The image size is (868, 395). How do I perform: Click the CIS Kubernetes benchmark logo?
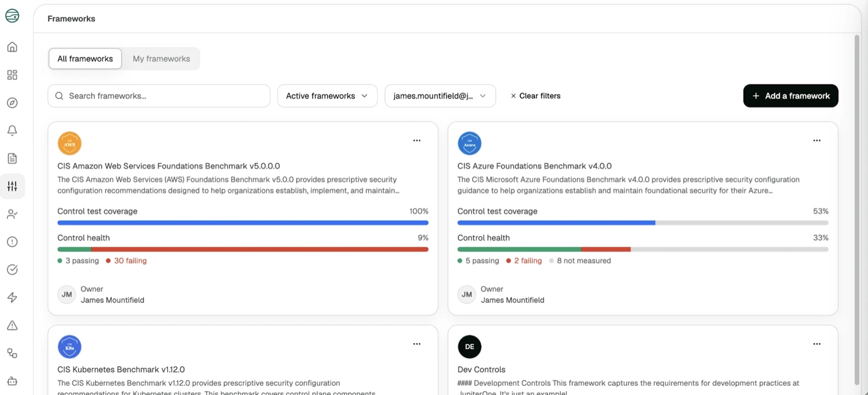click(x=69, y=347)
